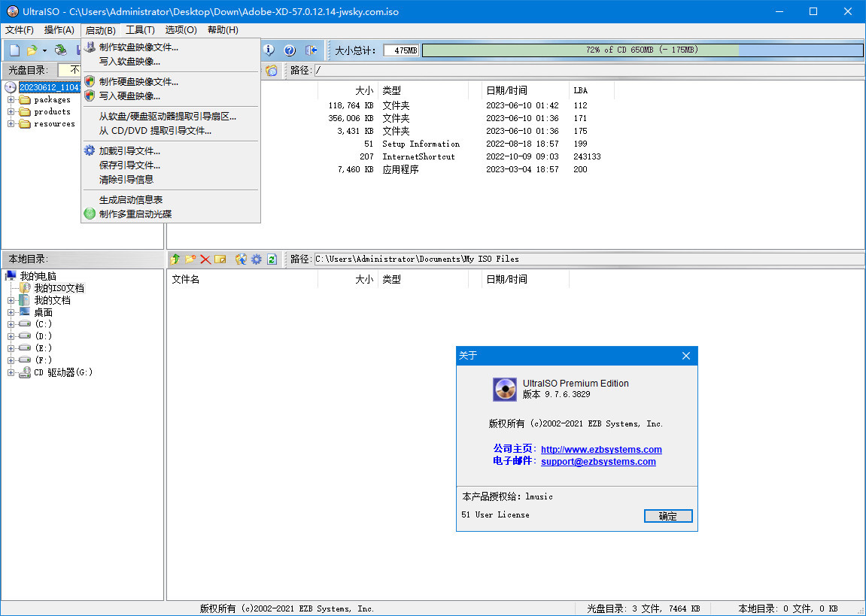
Task: Click the 72% of CD 650MB capacity bar
Action: [x=643, y=50]
